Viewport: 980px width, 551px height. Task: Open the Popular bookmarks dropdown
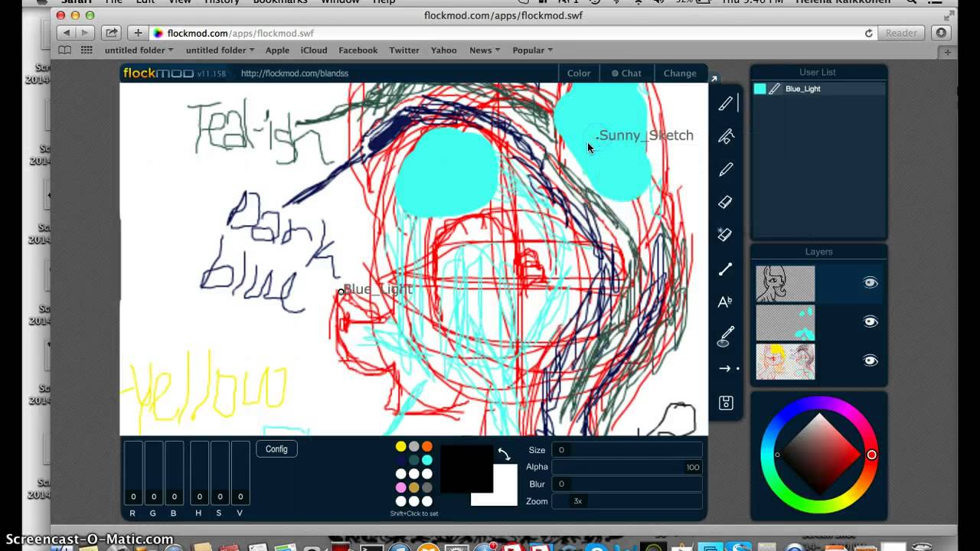click(x=533, y=51)
